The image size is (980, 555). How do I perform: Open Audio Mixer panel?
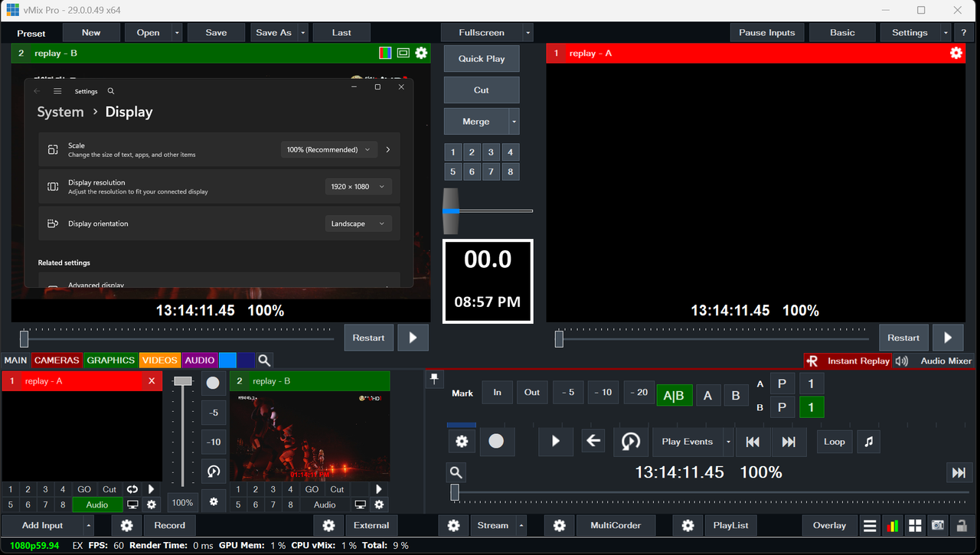tap(946, 361)
